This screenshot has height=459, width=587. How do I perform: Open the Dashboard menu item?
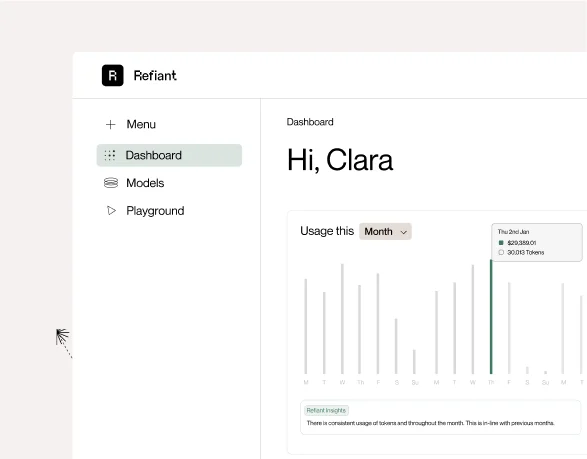pyautogui.click(x=169, y=155)
